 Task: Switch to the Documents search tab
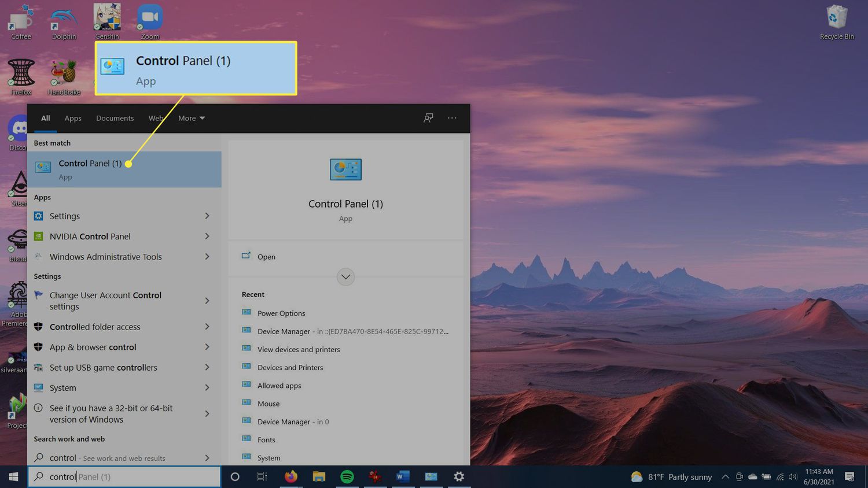pos(115,118)
